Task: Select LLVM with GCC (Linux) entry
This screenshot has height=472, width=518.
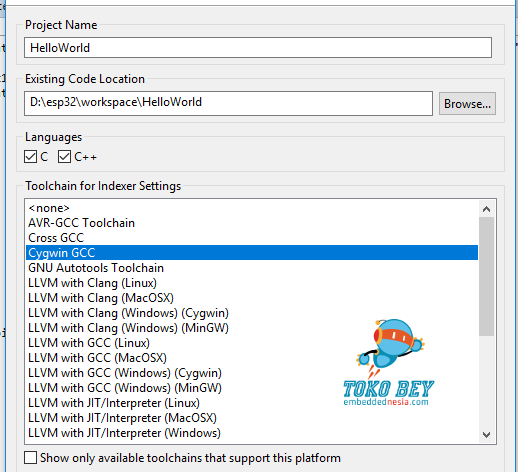Action: (x=252, y=343)
